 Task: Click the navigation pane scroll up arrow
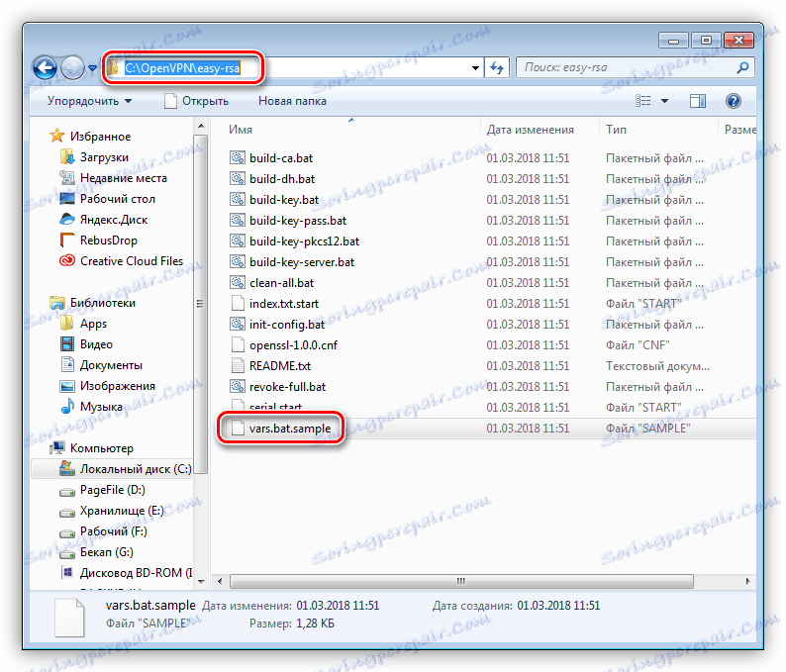pyautogui.click(x=201, y=126)
